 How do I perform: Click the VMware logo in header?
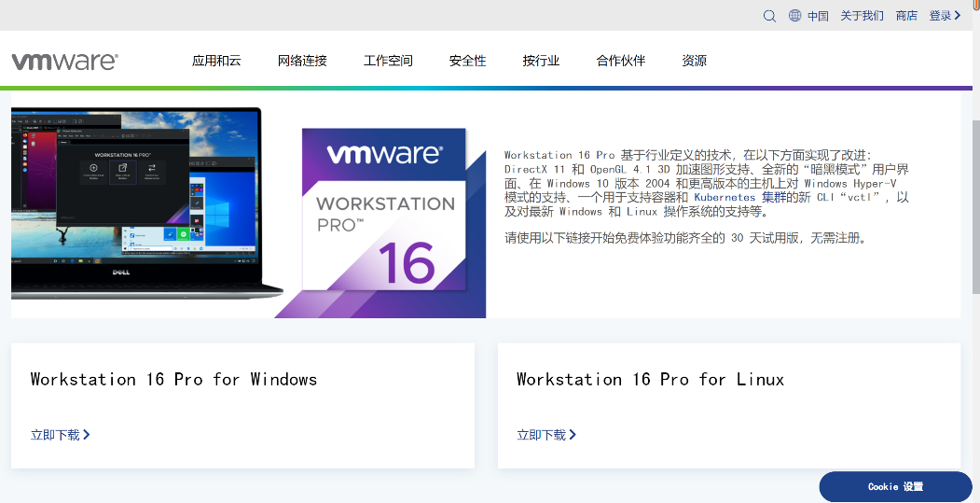click(64, 62)
